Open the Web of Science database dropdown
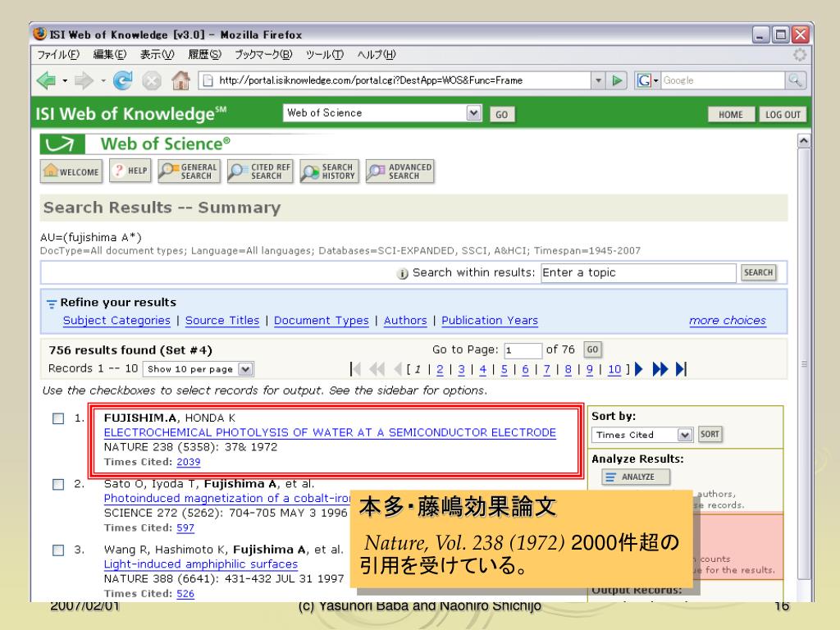This screenshot has height=630, width=840. point(473,113)
